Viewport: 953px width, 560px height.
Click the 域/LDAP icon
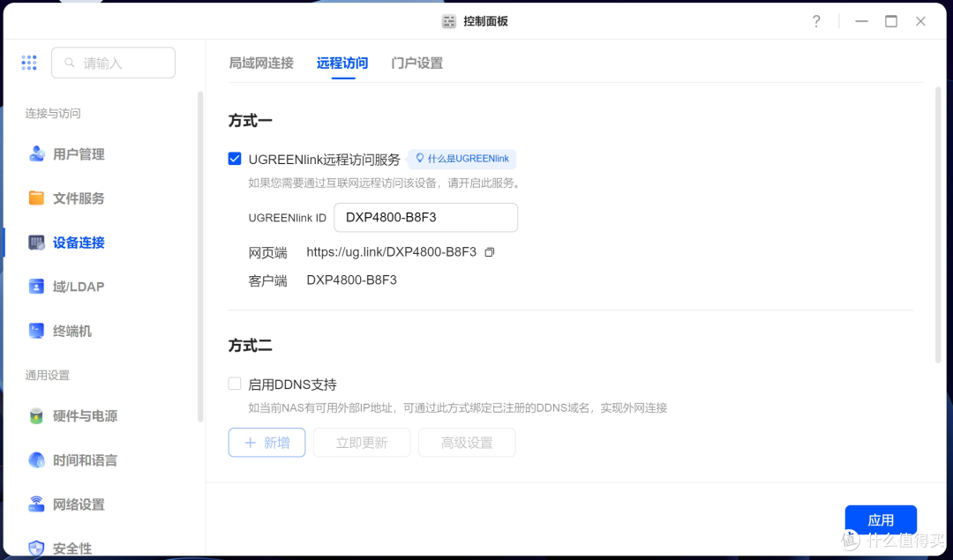(36, 286)
